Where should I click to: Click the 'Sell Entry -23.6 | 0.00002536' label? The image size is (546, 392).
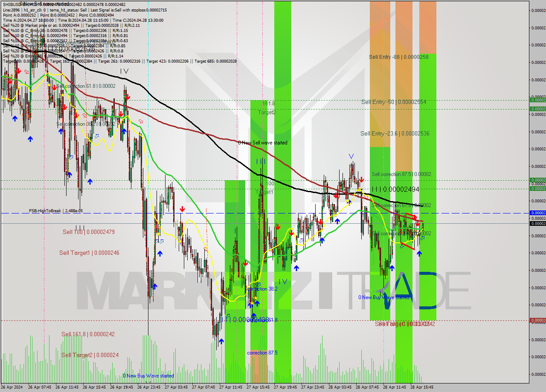[x=395, y=133]
